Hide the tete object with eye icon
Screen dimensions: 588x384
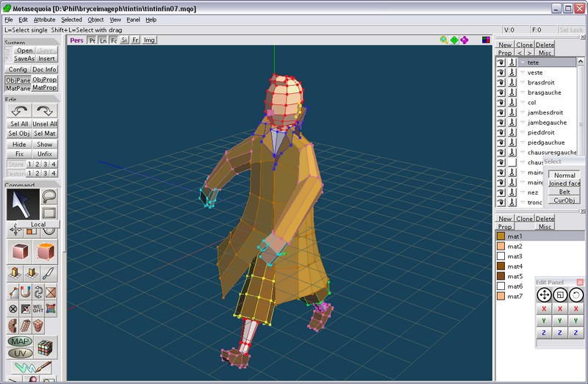click(501, 62)
